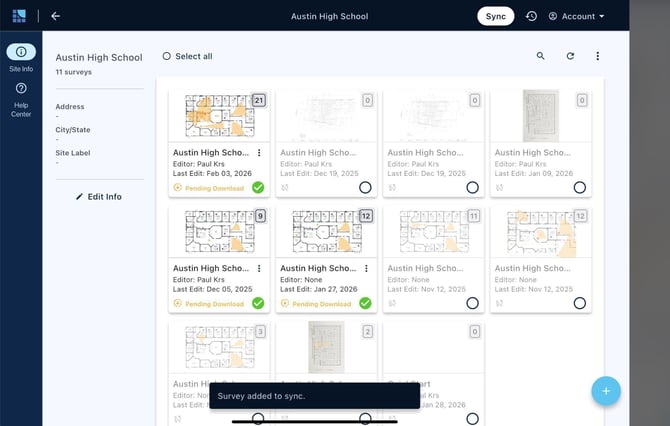Image resolution: width=670 pixels, height=426 pixels.
Task: Open the floor plan thumbnail with 21 badge
Action: point(216,116)
